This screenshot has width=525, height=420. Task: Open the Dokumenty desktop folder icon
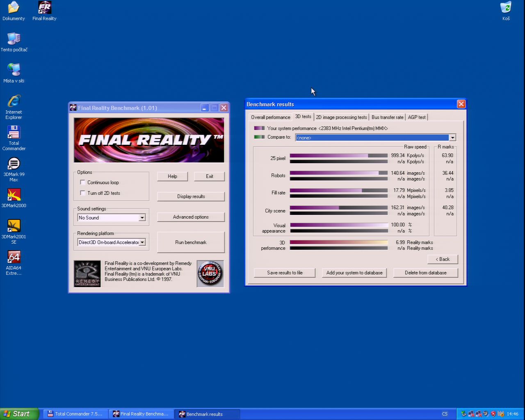[14, 11]
